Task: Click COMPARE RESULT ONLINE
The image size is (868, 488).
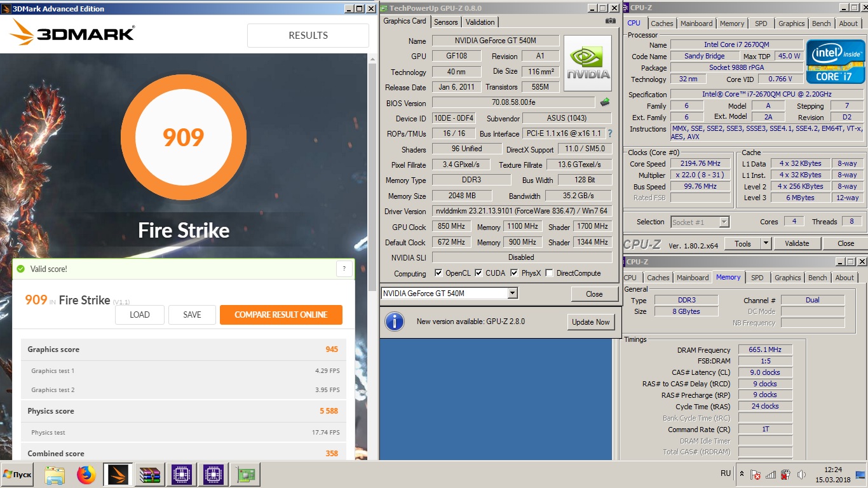Action: click(281, 315)
